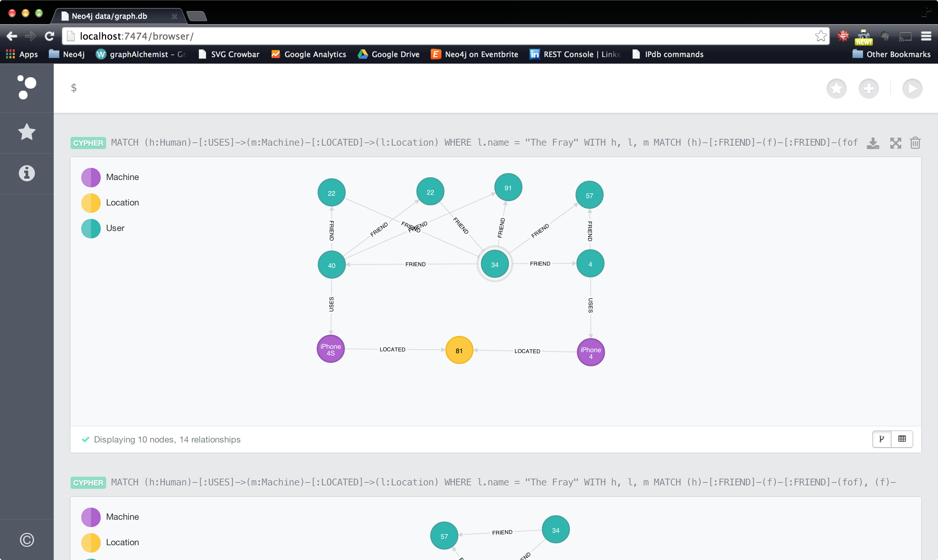Open the Information sidebar icon
The image size is (938, 560).
[27, 173]
